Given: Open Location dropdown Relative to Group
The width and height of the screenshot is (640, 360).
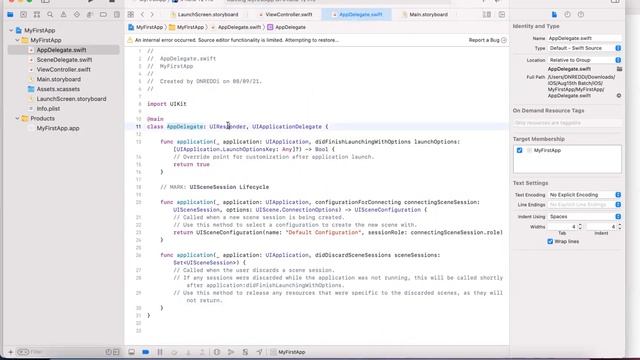Looking at the screenshot, I should [584, 60].
